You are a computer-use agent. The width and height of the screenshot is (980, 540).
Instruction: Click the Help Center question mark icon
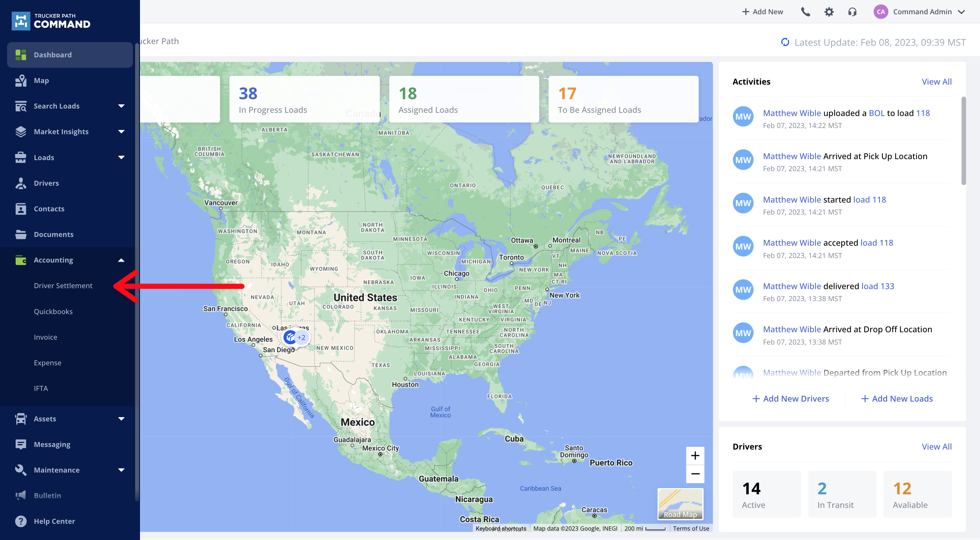click(x=21, y=521)
